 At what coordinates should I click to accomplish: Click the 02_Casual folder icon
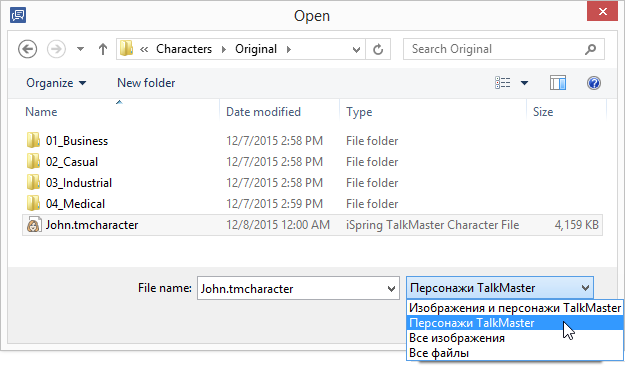33,161
